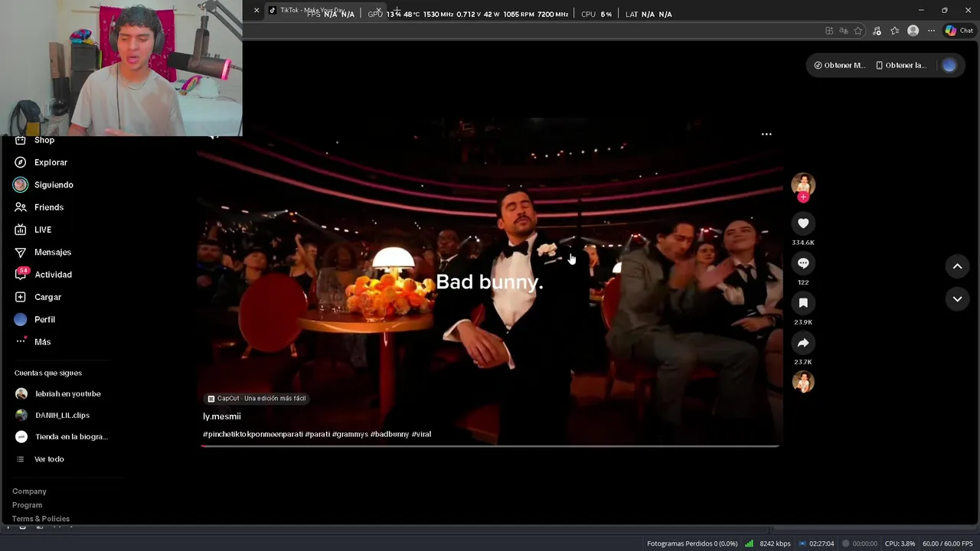Click the Obtener M... button at top right

tap(839, 65)
